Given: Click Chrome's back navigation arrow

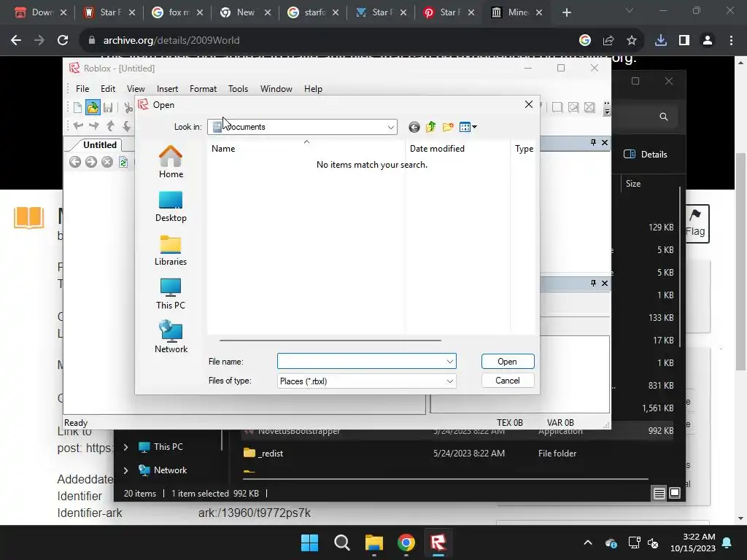Looking at the screenshot, I should point(16,41).
